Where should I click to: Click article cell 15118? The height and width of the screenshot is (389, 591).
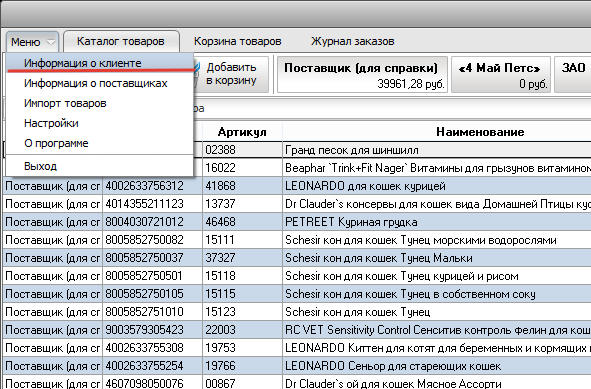coord(242,276)
